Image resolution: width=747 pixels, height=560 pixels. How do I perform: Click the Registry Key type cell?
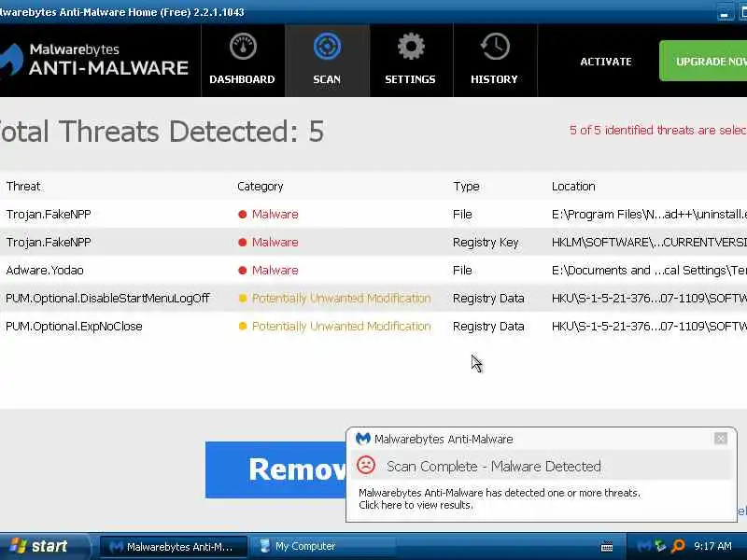tap(486, 243)
